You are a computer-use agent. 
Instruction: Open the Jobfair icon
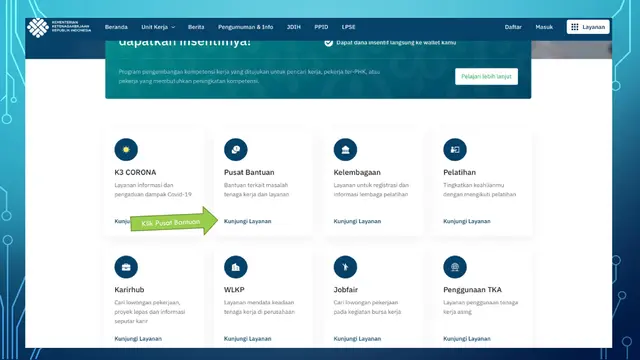[x=345, y=267]
